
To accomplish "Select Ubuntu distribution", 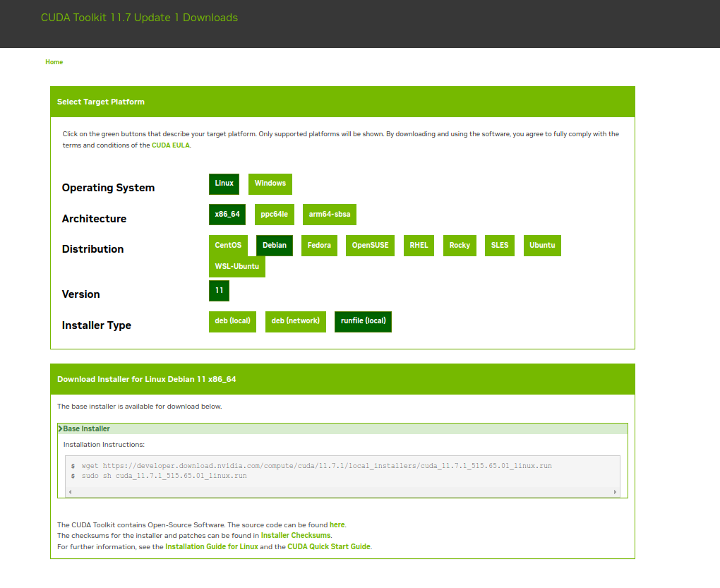I will [542, 246].
